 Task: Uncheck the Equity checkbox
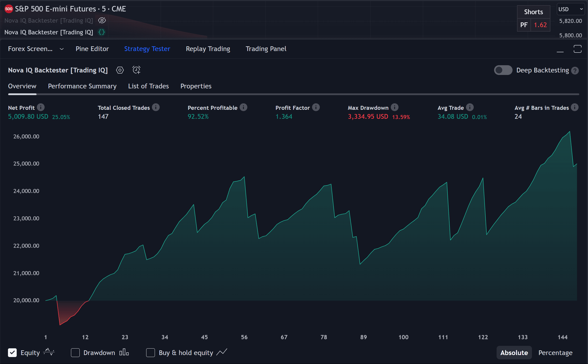(x=12, y=353)
